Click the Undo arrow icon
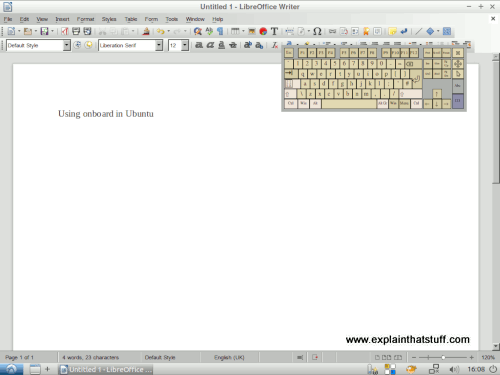This screenshot has height=375, width=500. (x=161, y=31)
